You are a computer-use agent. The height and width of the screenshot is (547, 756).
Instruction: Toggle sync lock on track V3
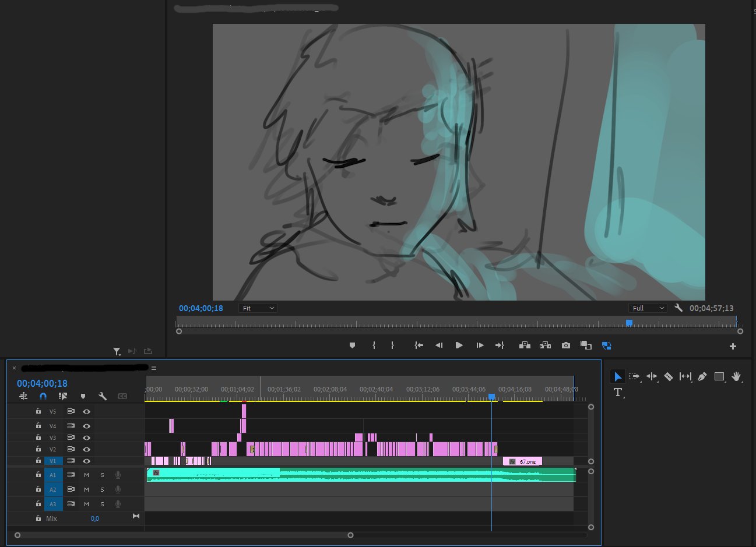point(71,437)
